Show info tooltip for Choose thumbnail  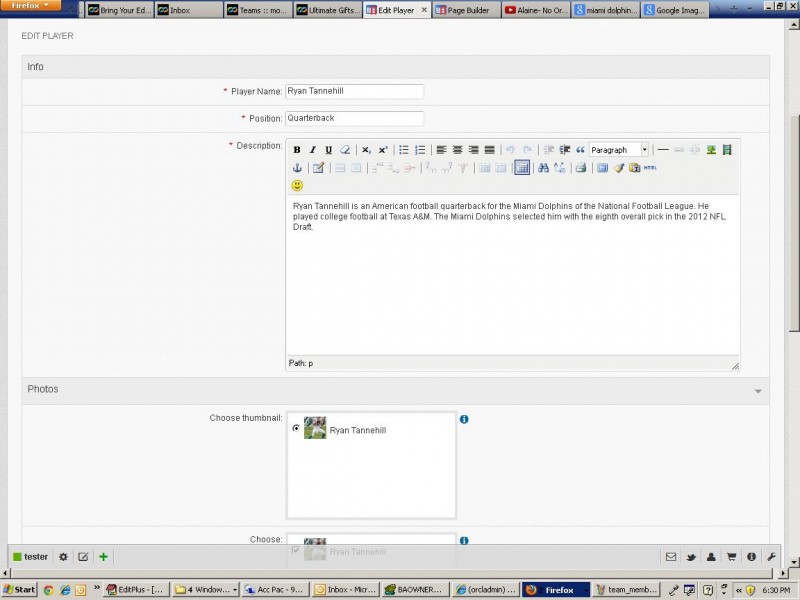tap(464, 419)
